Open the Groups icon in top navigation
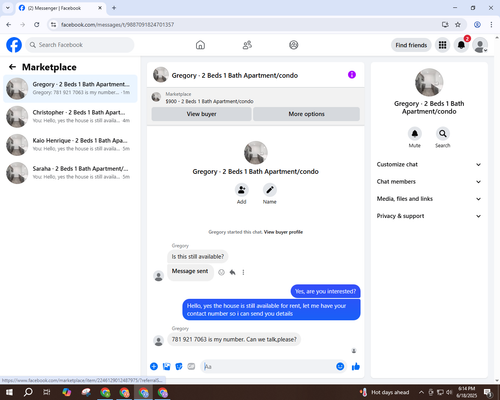This screenshot has width=500, height=400. [x=294, y=45]
